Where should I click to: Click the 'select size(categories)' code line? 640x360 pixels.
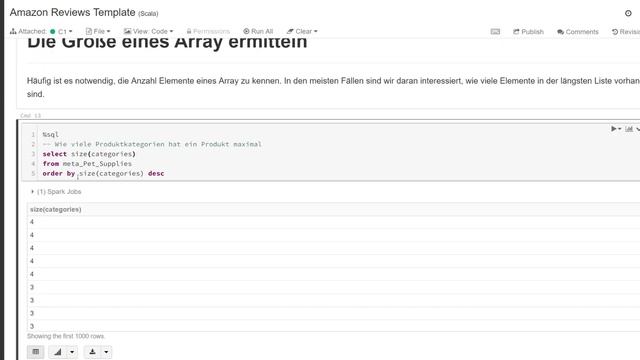[89, 154]
